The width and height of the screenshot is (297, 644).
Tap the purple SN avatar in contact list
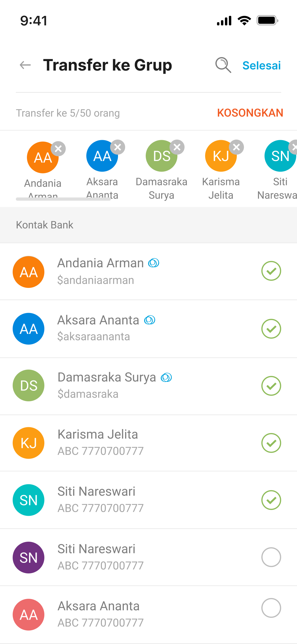pyautogui.click(x=29, y=558)
